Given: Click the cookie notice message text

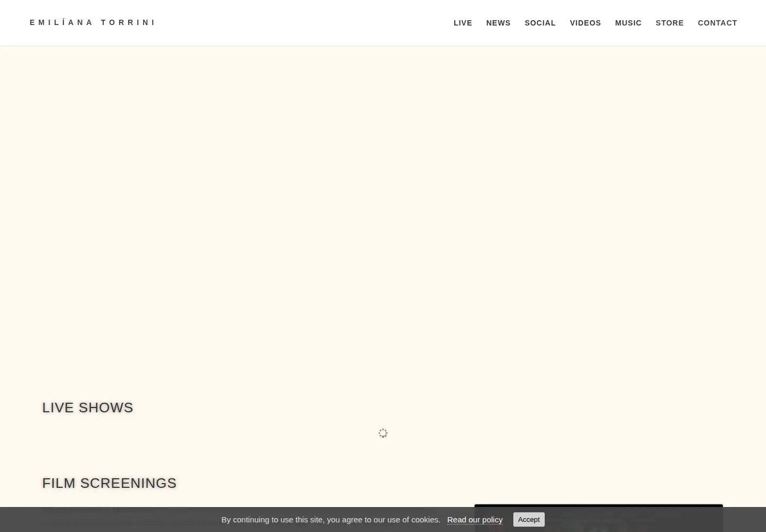Looking at the screenshot, I should pos(331,520).
